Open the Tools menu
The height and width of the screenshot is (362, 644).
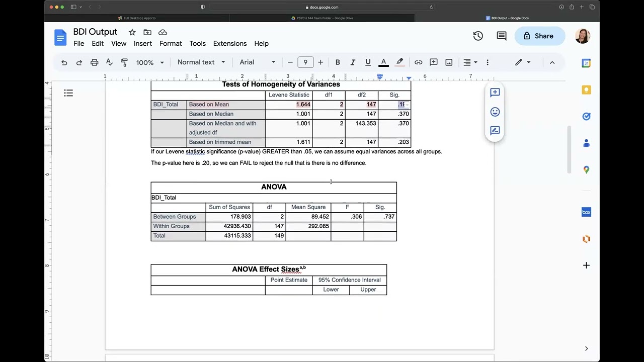tap(198, 43)
